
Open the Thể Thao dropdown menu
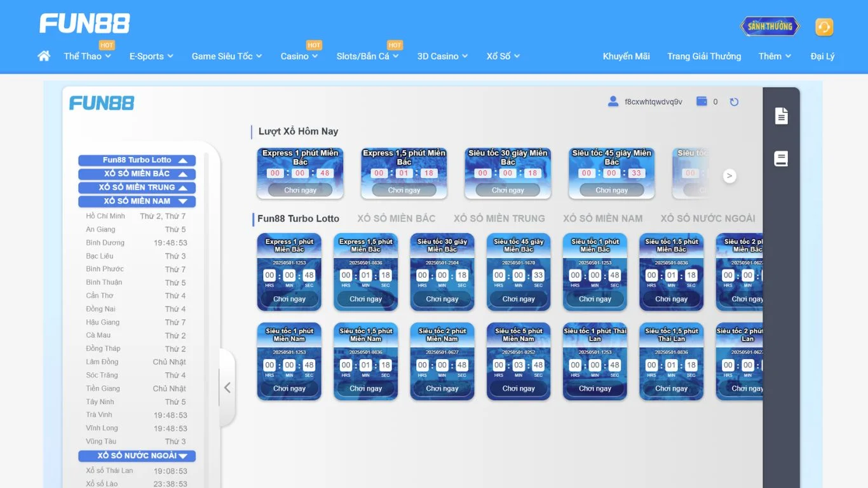pyautogui.click(x=87, y=57)
